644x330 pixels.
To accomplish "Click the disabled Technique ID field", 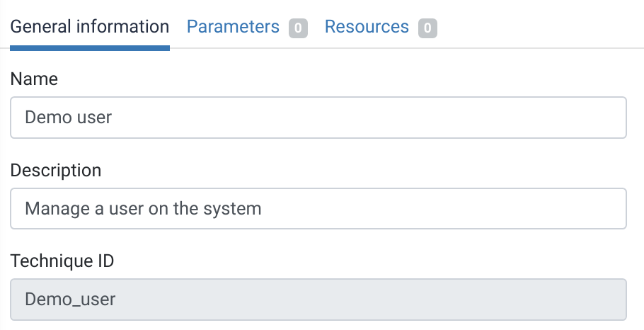I will pyautogui.click(x=318, y=300).
